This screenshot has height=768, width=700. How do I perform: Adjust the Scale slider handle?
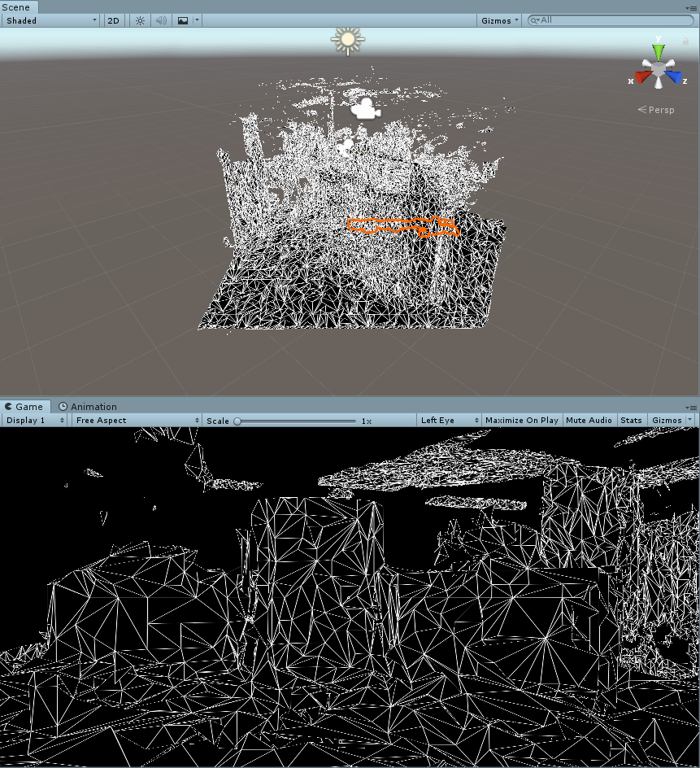tap(237, 421)
